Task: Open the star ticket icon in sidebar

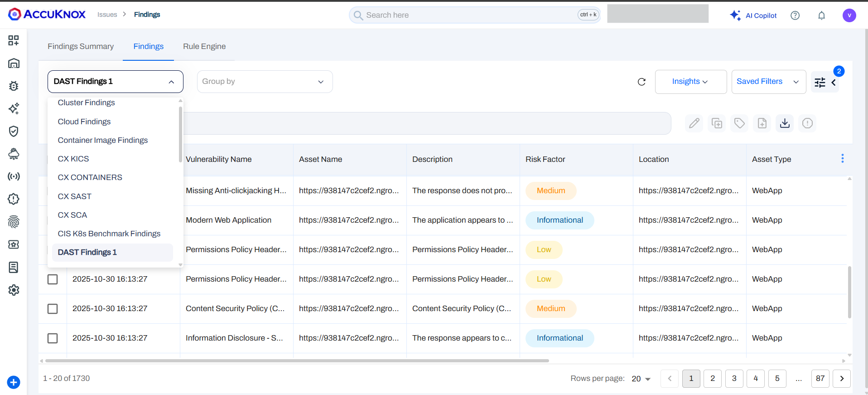Action: tap(14, 244)
